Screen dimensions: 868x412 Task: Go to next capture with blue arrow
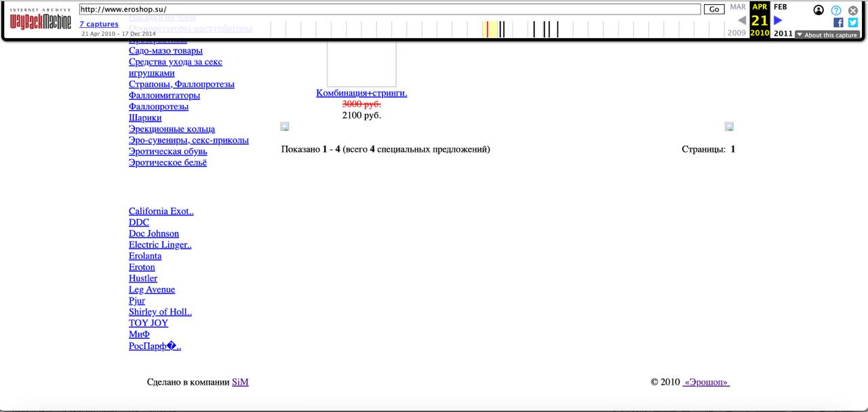tap(778, 20)
